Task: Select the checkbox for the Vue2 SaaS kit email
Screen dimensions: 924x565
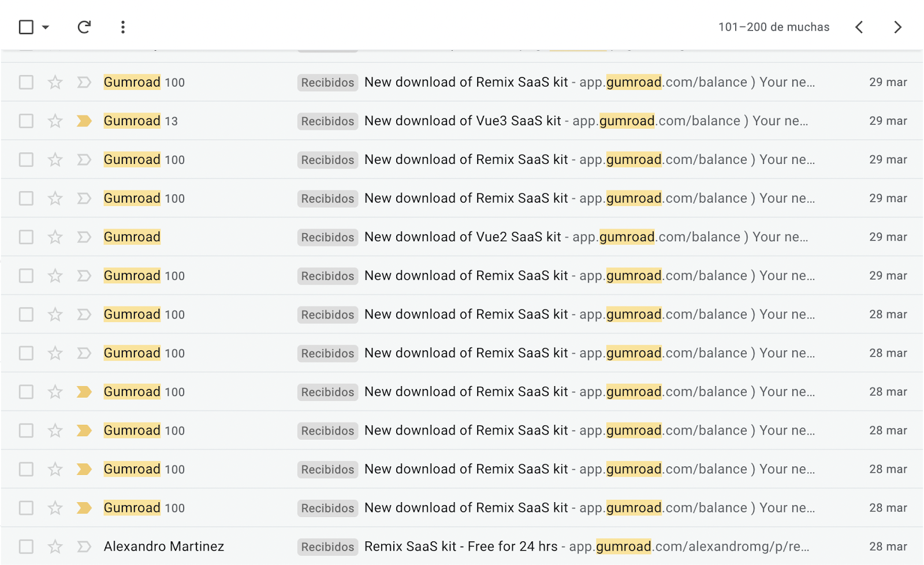Action: point(26,237)
